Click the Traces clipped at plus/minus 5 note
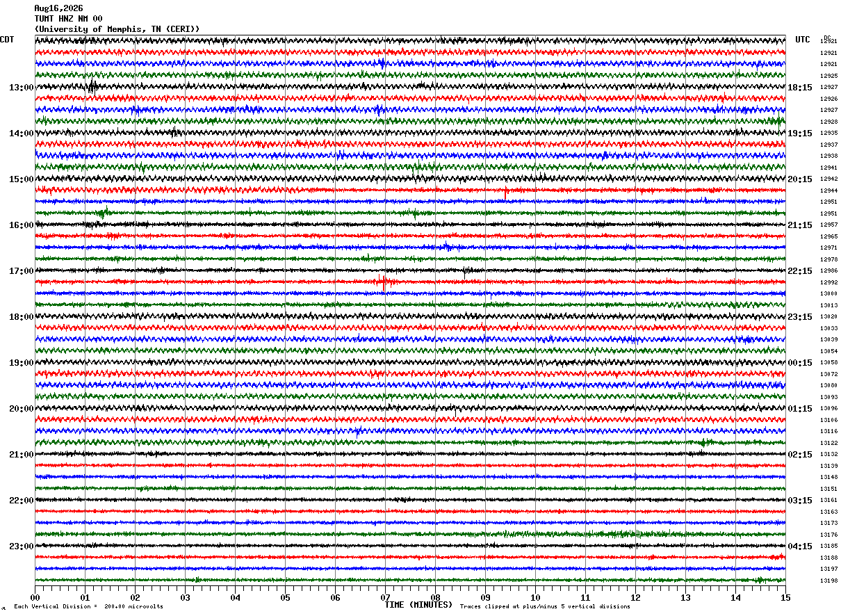 click(545, 607)
